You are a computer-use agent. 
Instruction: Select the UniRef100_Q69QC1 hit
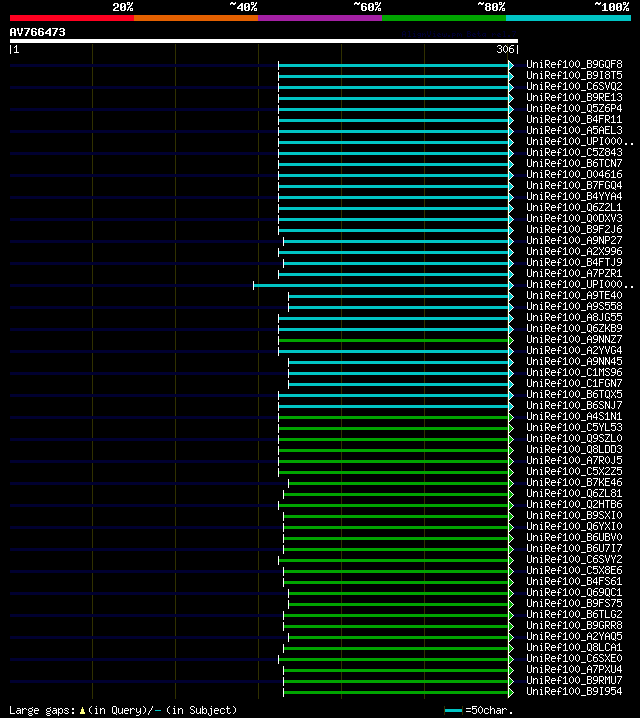point(574,592)
